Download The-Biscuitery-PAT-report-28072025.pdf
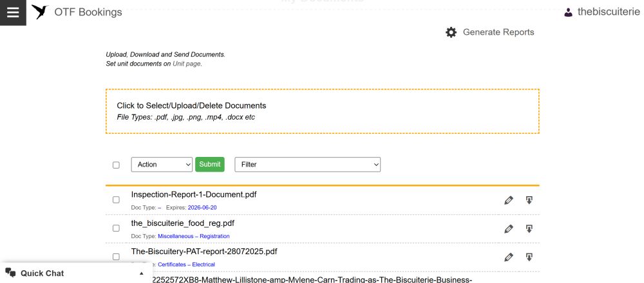This screenshot has width=644, height=283. 529,257
